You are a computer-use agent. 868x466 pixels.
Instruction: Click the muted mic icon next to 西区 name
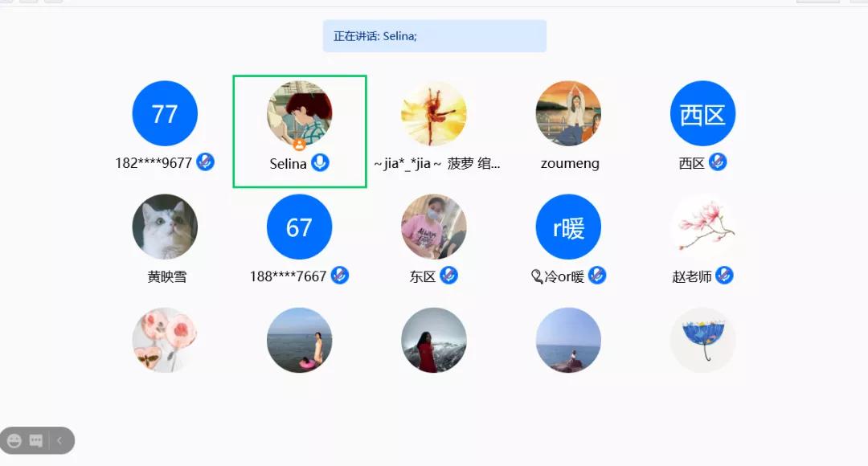pos(718,162)
